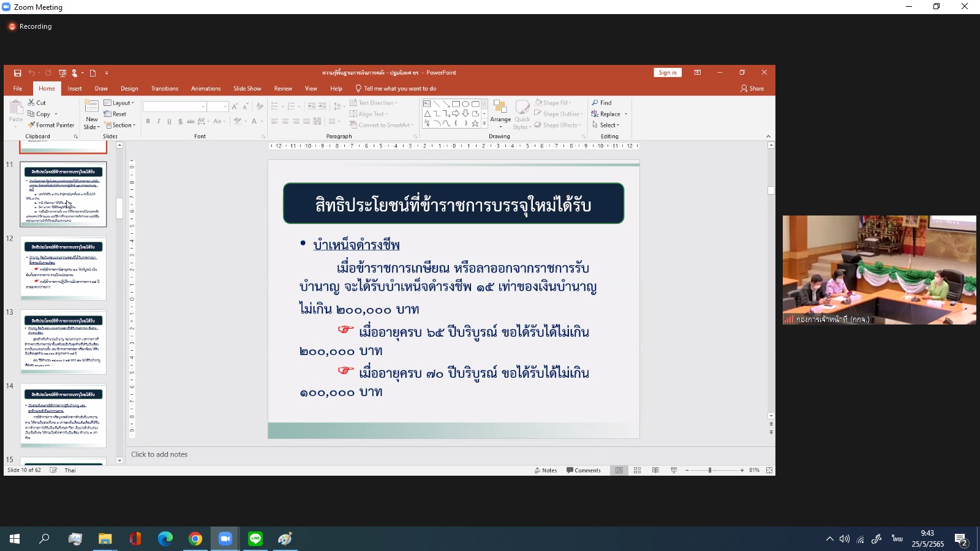
Task: Open Reading View from status bar
Action: pos(655,470)
